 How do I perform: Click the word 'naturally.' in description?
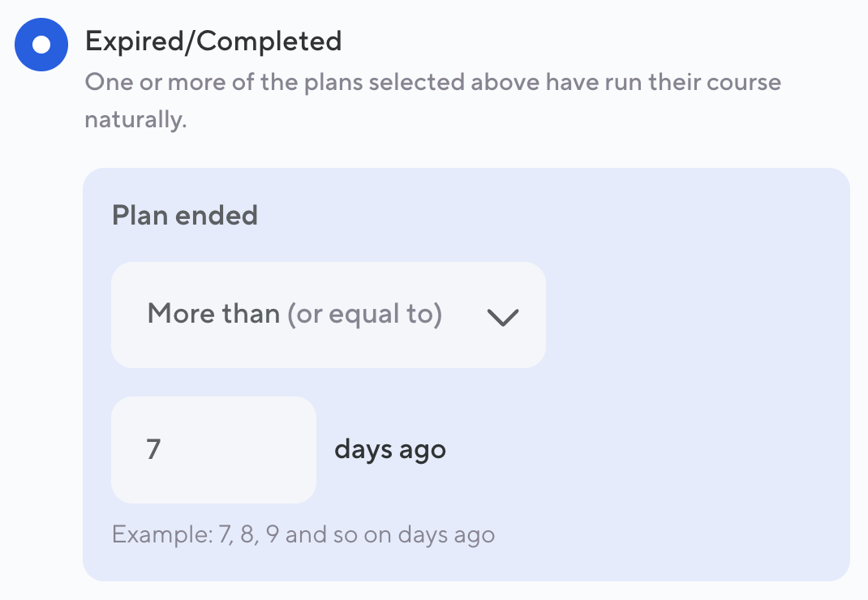[x=135, y=120]
